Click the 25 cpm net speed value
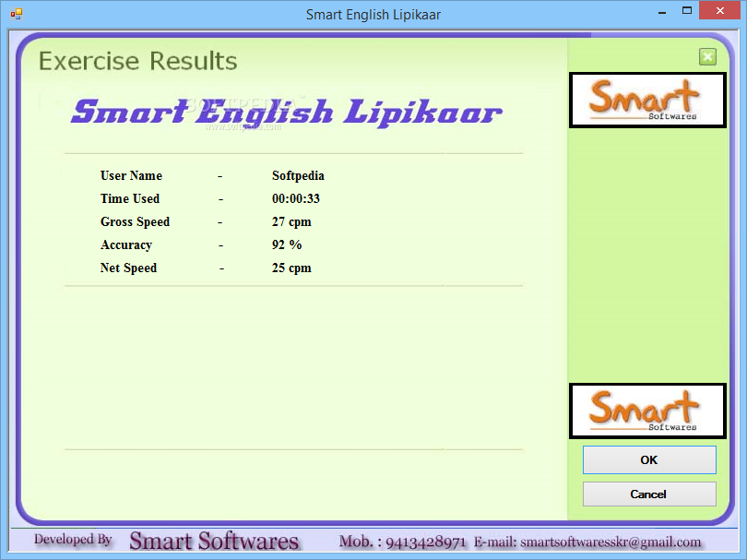Image resolution: width=747 pixels, height=560 pixels. (x=291, y=268)
